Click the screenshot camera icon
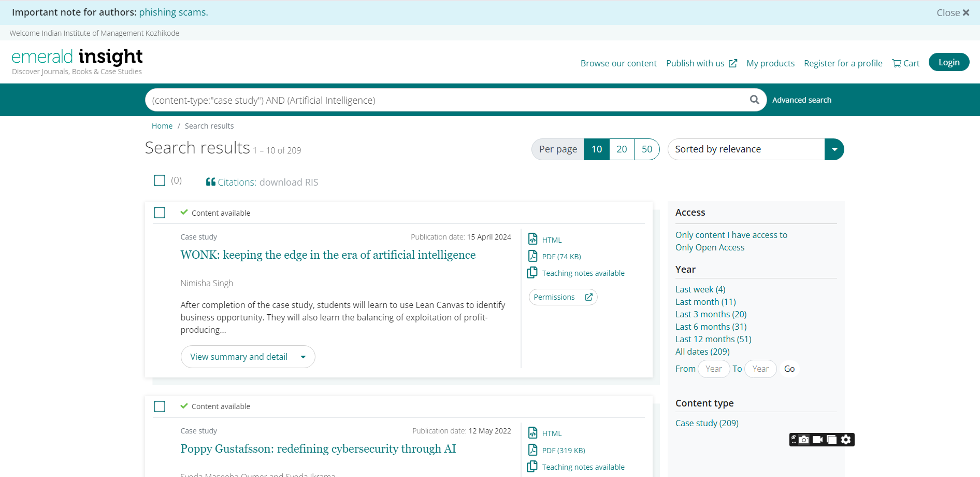This screenshot has height=477, width=980. [803, 440]
